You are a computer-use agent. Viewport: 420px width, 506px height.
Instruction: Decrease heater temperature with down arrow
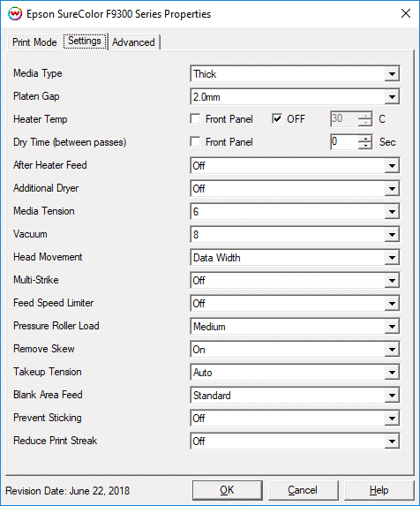[x=365, y=123]
